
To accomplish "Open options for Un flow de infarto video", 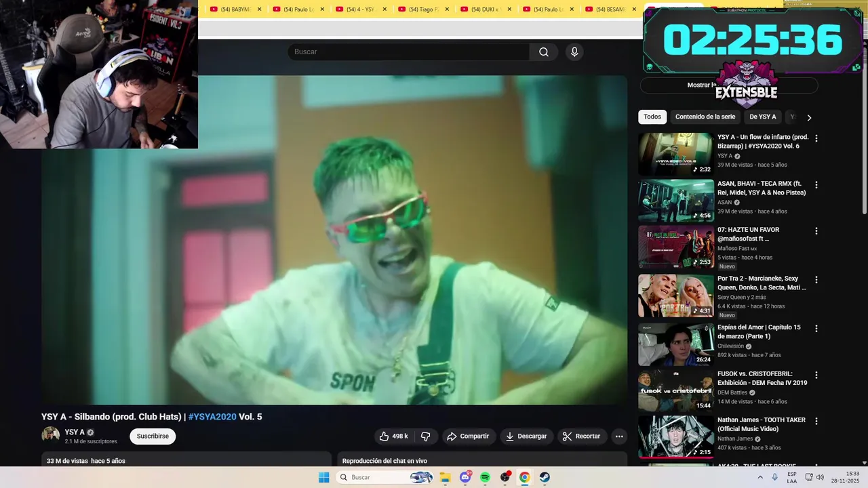I will [x=816, y=138].
